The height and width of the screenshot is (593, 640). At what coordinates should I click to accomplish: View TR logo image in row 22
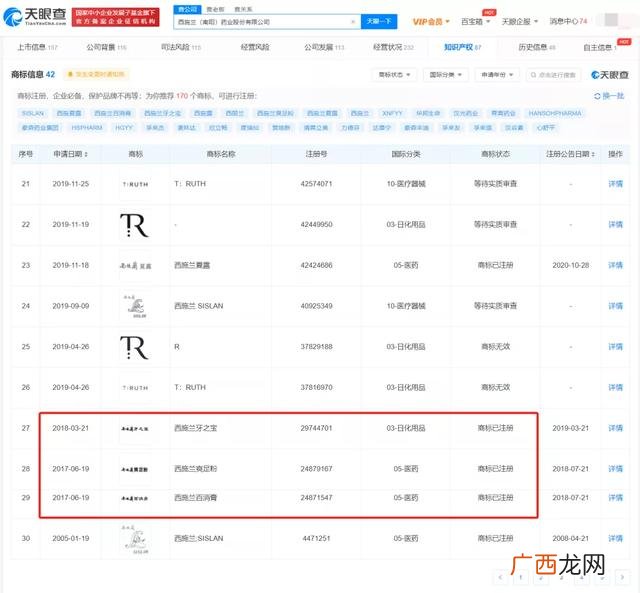click(135, 225)
